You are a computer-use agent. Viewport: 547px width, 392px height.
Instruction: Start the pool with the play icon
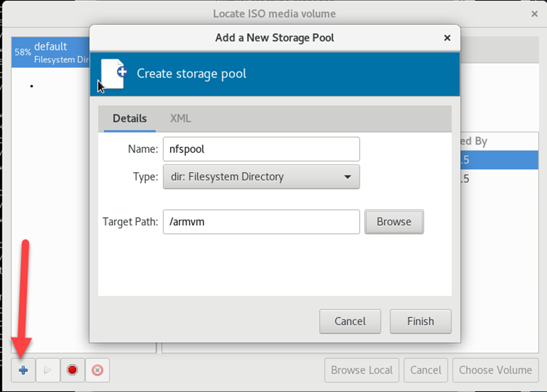click(x=48, y=370)
